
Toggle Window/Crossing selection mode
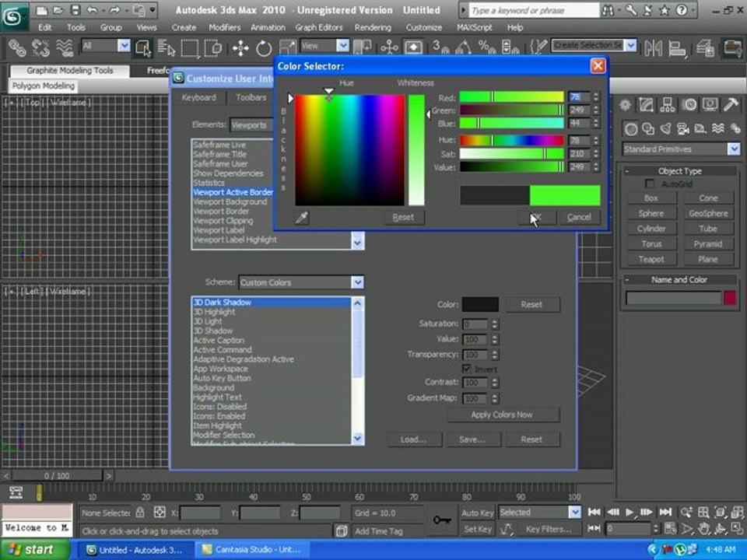[x=213, y=47]
